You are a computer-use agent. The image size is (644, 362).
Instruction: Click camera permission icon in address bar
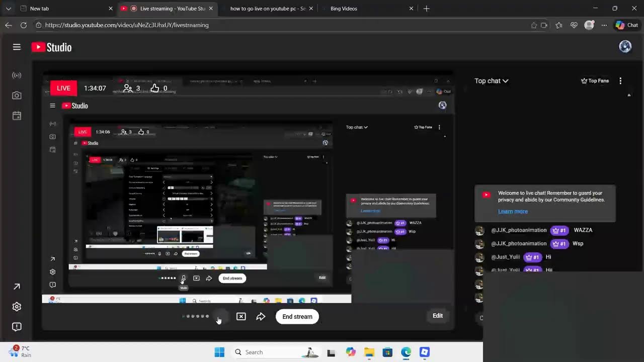point(544,25)
